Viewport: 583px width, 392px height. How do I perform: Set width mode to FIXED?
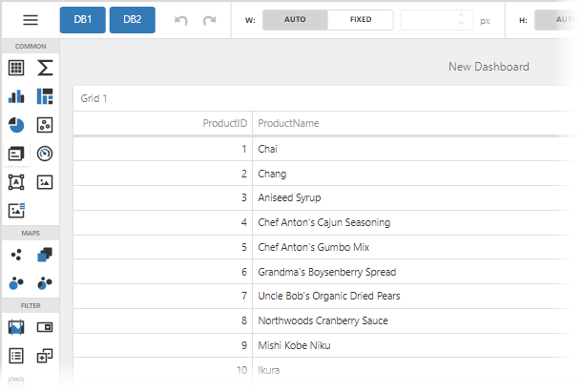(361, 20)
